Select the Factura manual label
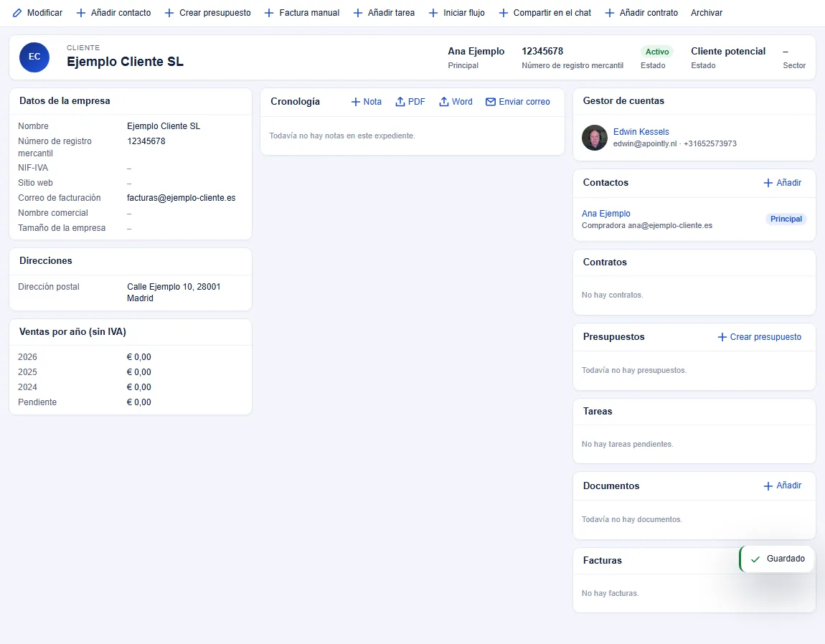The height and width of the screenshot is (644, 825). pos(309,13)
